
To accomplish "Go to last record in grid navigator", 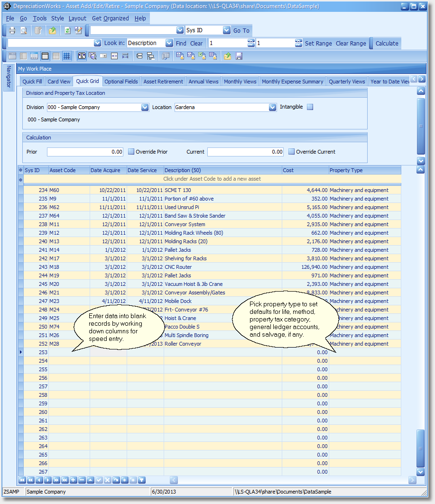I will pyautogui.click(x=65, y=480).
